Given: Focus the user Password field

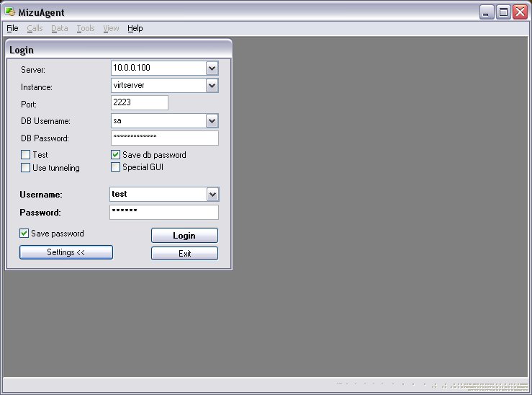Looking at the screenshot, I should (x=164, y=212).
